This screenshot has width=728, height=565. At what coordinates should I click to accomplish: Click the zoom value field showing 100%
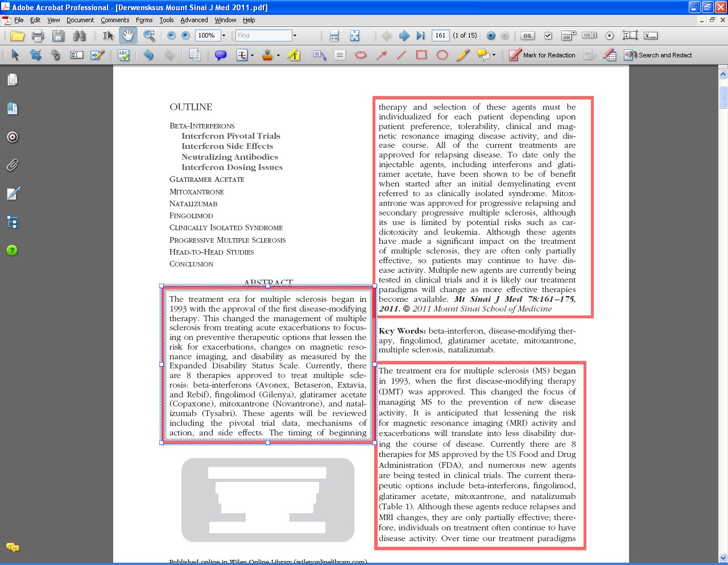pos(208,36)
